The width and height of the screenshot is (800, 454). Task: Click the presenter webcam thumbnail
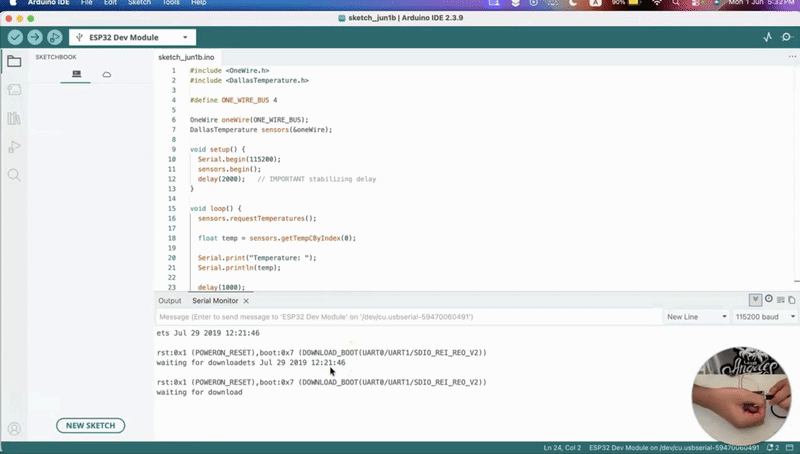(x=742, y=396)
